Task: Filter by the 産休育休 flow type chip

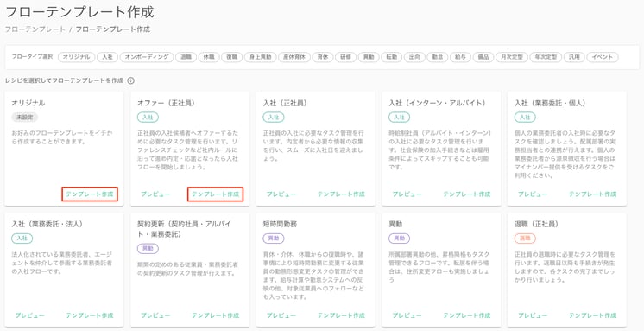Action: coord(294,57)
